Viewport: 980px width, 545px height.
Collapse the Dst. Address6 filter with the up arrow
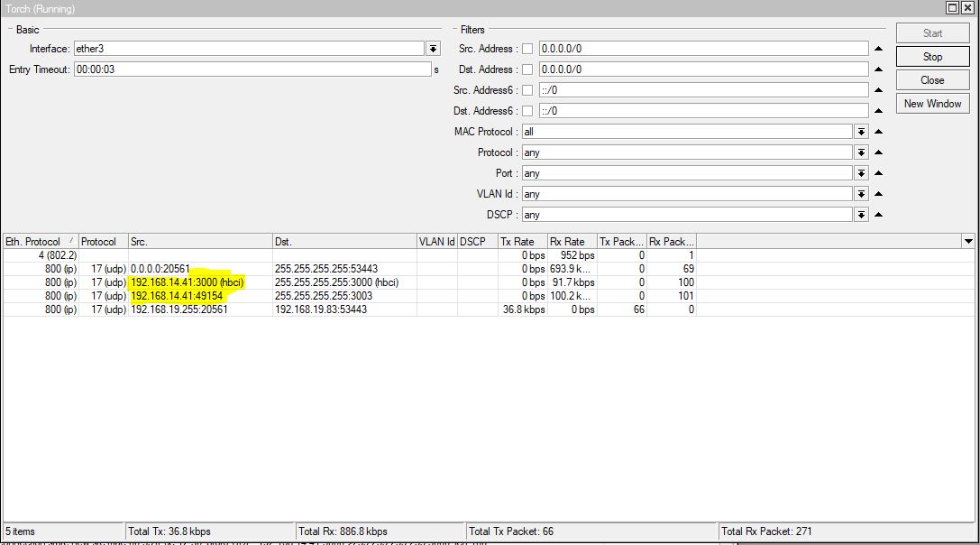[878, 111]
